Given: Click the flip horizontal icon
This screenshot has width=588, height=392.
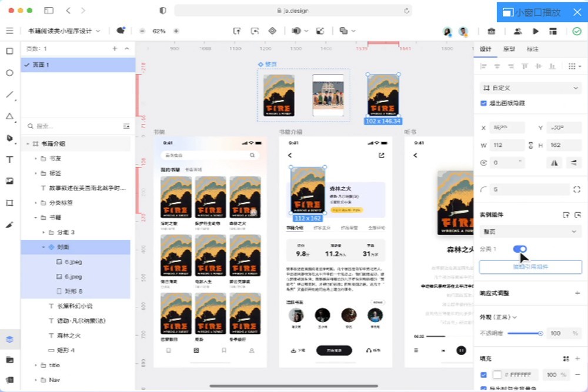Looking at the screenshot, I should pos(554,163).
